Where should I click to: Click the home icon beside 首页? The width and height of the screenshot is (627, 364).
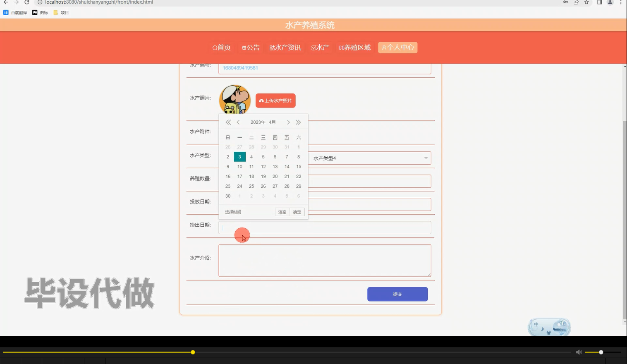pos(215,47)
